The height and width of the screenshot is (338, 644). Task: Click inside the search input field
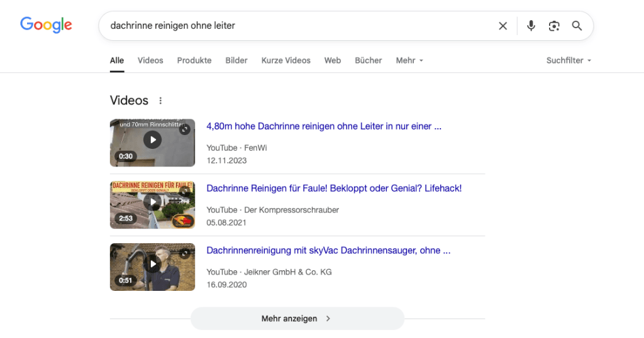point(296,26)
